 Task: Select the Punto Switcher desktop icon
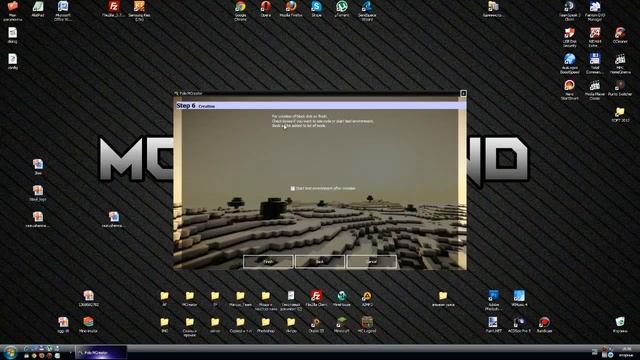(x=620, y=88)
